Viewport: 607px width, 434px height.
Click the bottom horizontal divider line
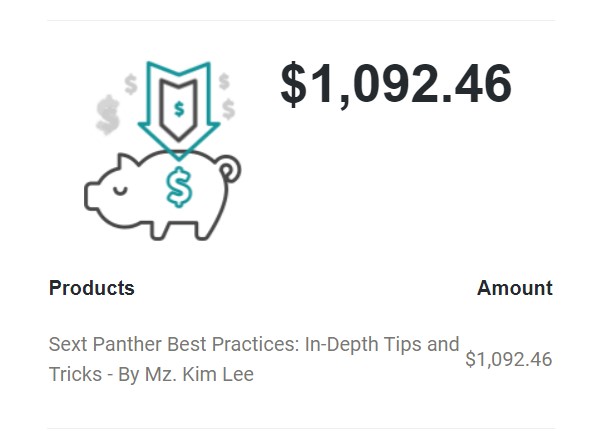302,428
